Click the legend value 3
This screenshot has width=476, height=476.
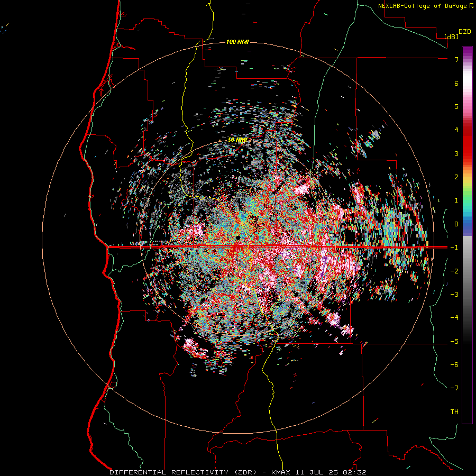pyautogui.click(x=456, y=153)
